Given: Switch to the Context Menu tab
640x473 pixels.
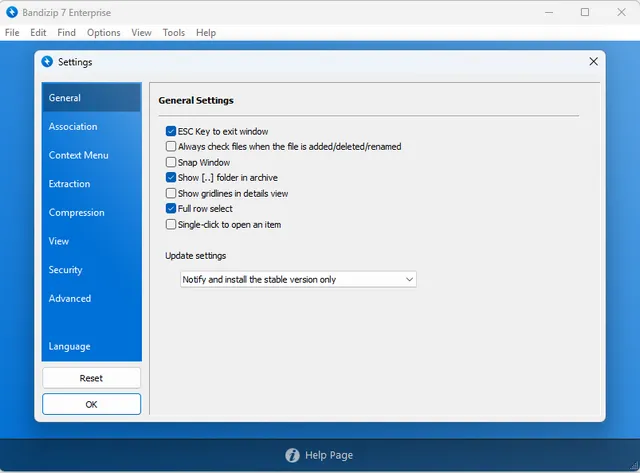Looking at the screenshot, I should 91,155.
